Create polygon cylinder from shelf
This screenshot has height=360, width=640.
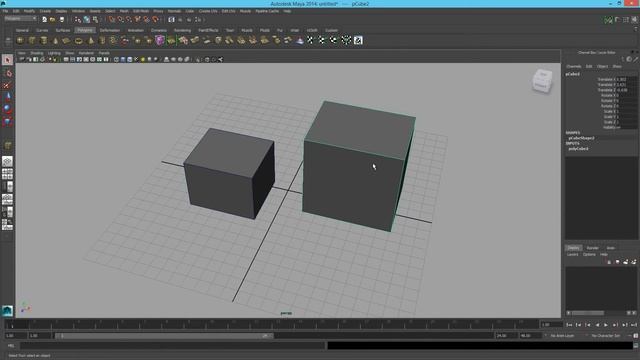[x=44, y=40]
